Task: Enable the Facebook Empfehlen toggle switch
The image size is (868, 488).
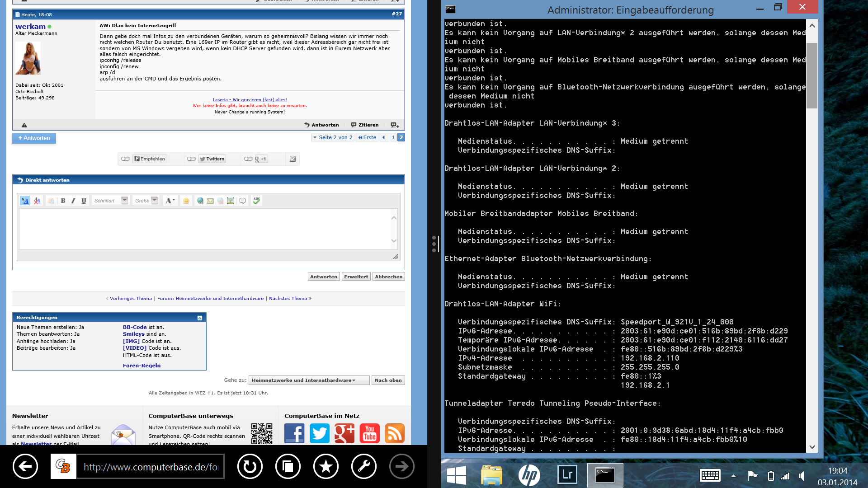Action: 126,159
